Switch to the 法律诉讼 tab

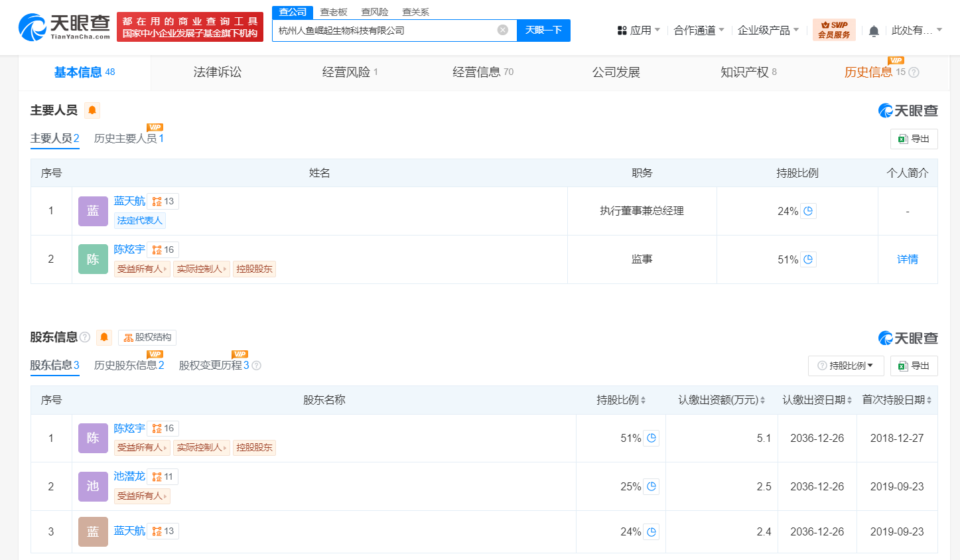tap(217, 72)
